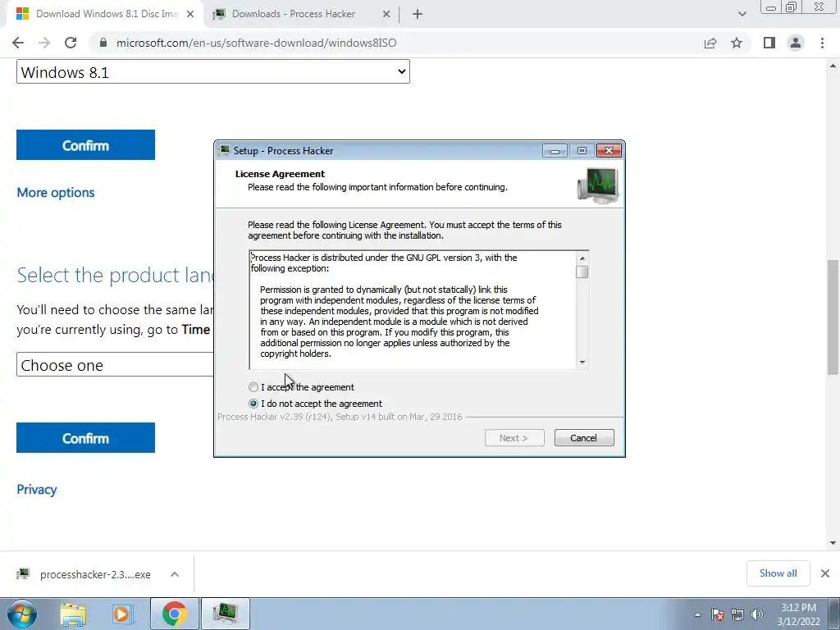The width and height of the screenshot is (840, 630).
Task: Click taskbar clock showing 3:12 PM
Action: (x=798, y=614)
